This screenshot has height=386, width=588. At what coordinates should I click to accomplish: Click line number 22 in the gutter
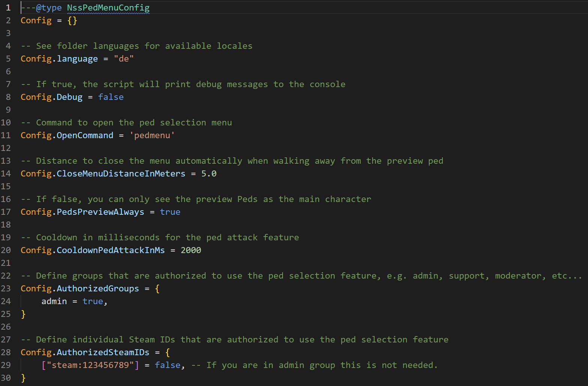(x=6, y=276)
